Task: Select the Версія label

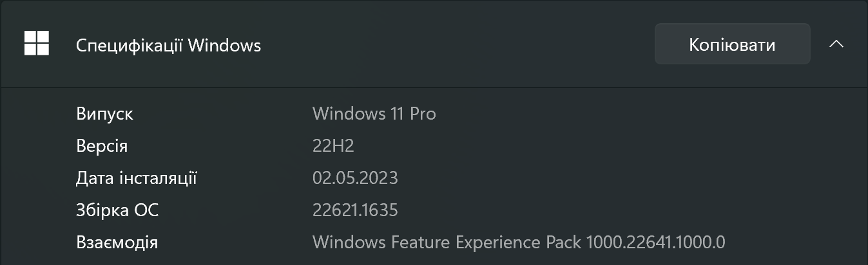Action: pos(102,146)
